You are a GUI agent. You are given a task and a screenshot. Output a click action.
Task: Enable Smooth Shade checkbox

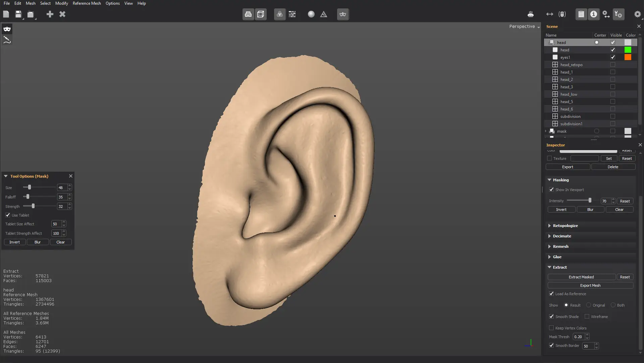pos(551,316)
